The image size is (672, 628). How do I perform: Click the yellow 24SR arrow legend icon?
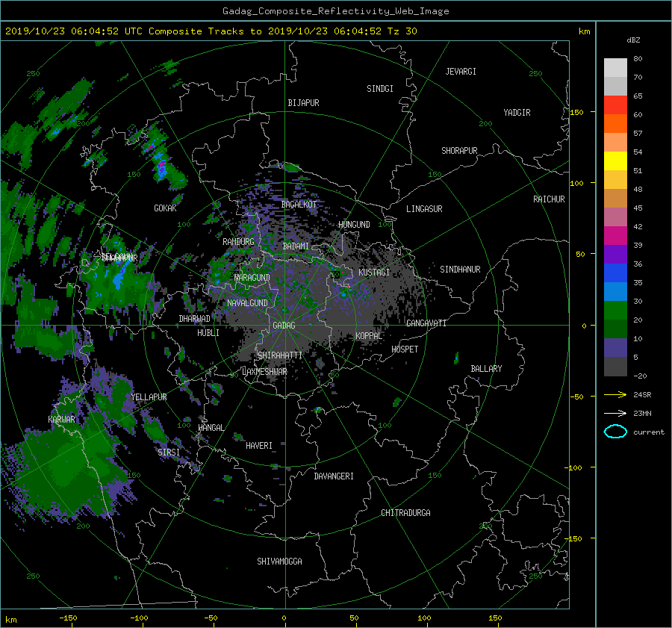[615, 394]
